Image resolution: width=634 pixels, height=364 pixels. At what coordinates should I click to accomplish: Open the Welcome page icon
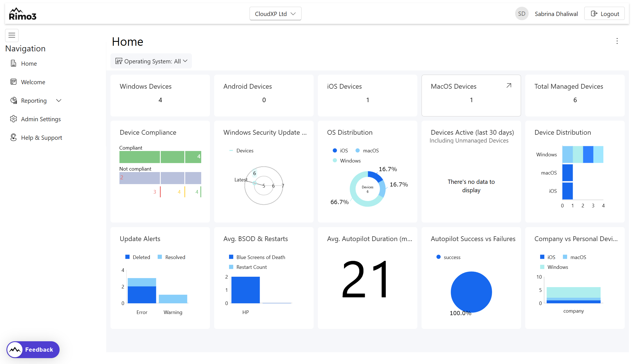click(13, 82)
